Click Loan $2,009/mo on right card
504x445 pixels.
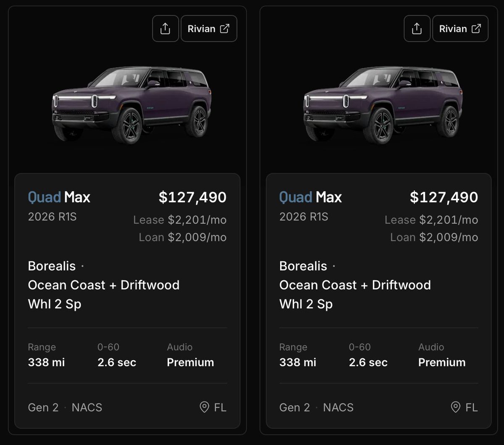coord(434,237)
